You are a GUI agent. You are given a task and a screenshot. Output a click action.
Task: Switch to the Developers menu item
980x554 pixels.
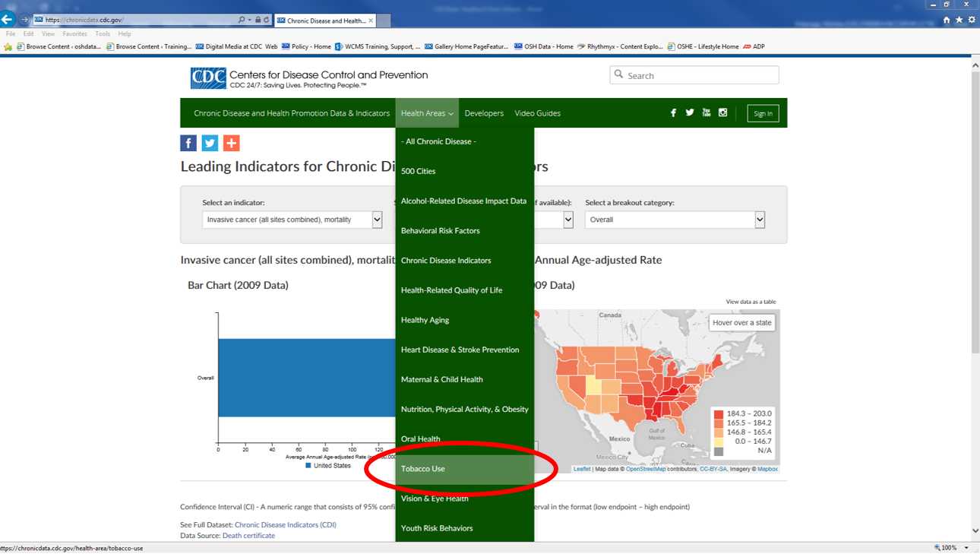484,112
